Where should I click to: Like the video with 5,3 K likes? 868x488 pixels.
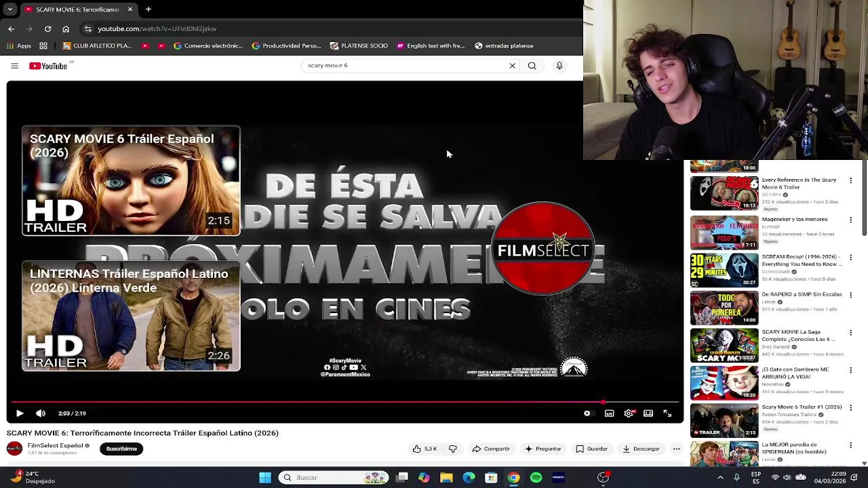[425, 449]
